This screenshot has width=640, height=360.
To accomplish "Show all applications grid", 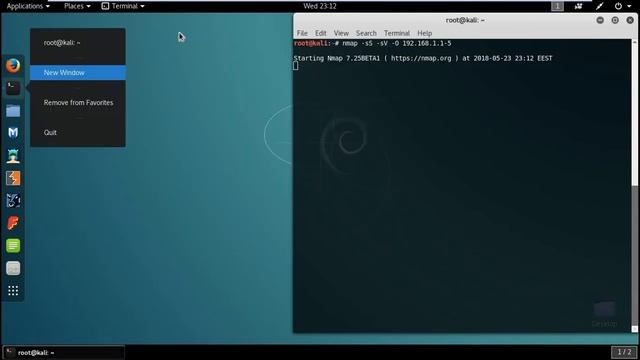I will click(13, 290).
